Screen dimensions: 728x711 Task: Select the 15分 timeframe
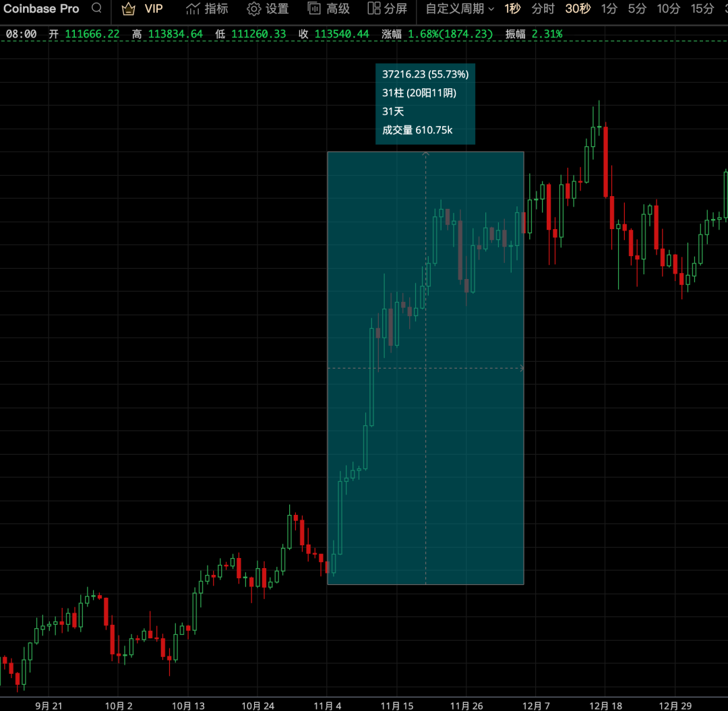click(x=702, y=9)
